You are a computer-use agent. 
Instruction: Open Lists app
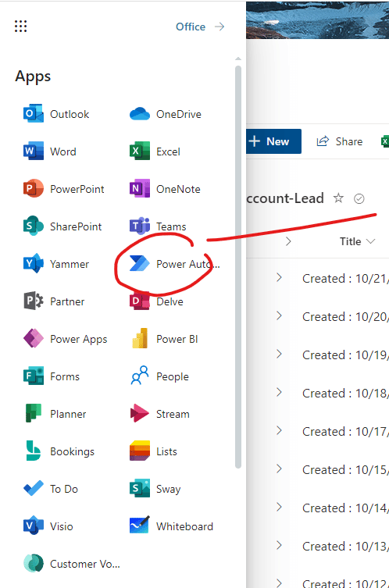coord(153,451)
